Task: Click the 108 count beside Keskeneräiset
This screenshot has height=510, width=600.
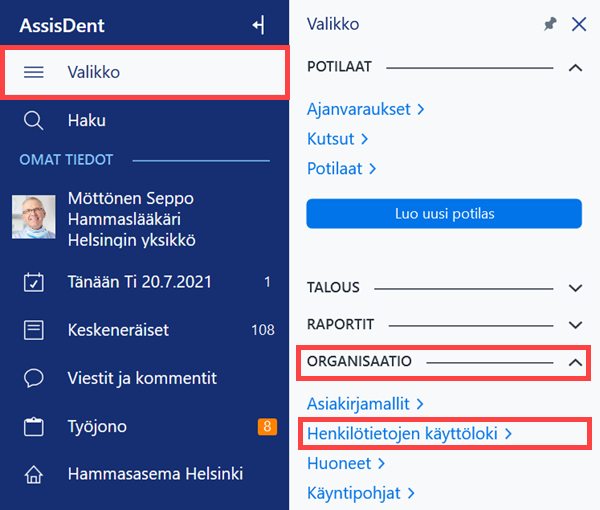Action: 263,330
